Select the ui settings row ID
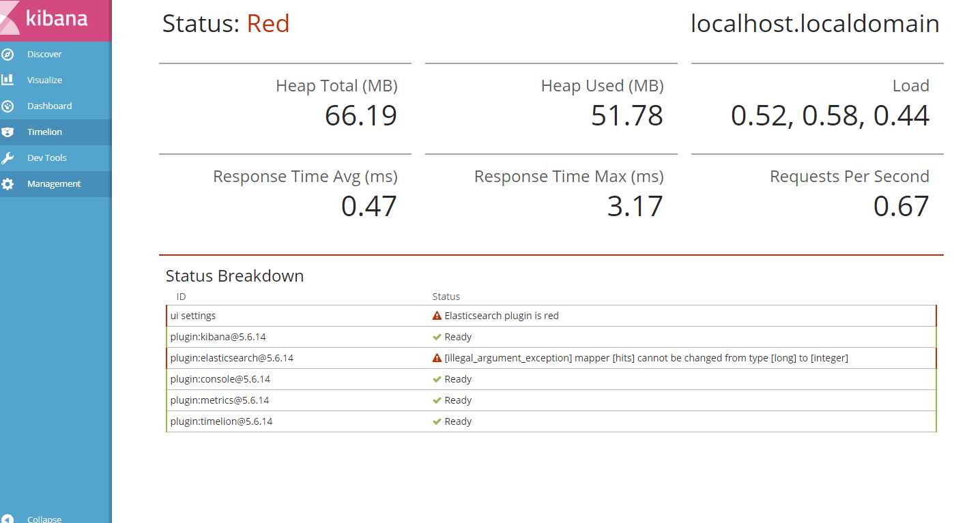The height and width of the screenshot is (523, 980). pyautogui.click(x=193, y=316)
